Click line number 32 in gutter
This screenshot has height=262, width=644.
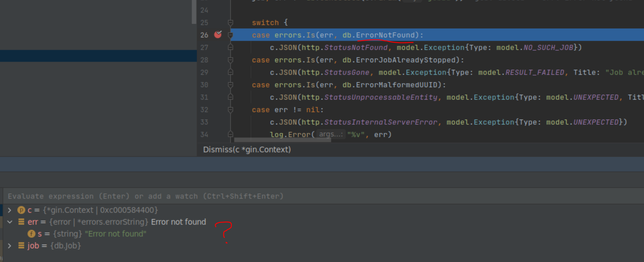204,110
